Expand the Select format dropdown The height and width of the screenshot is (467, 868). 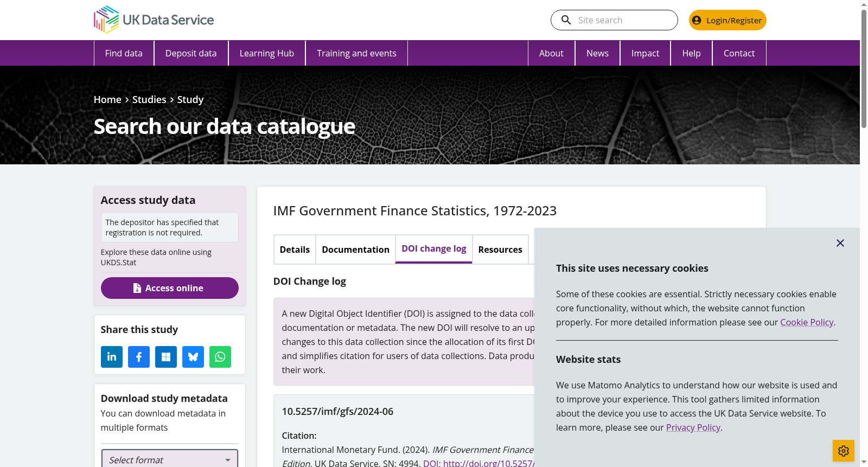click(x=170, y=460)
